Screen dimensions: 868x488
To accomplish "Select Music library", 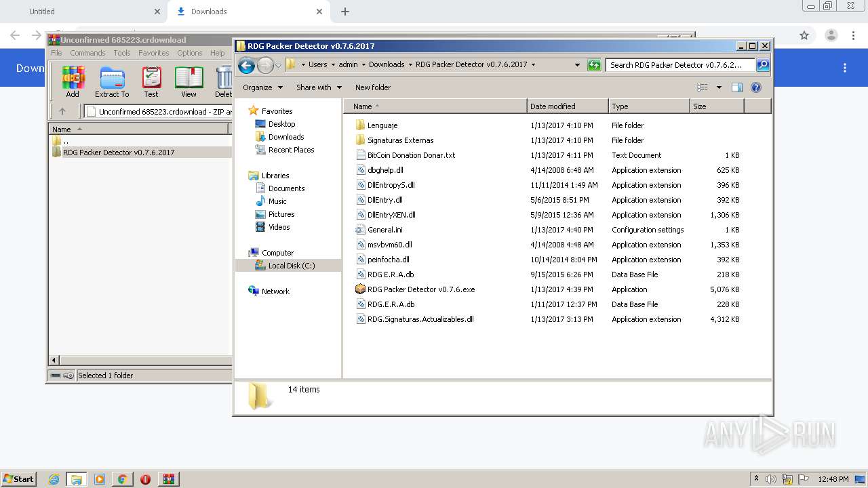I will coord(271,201).
